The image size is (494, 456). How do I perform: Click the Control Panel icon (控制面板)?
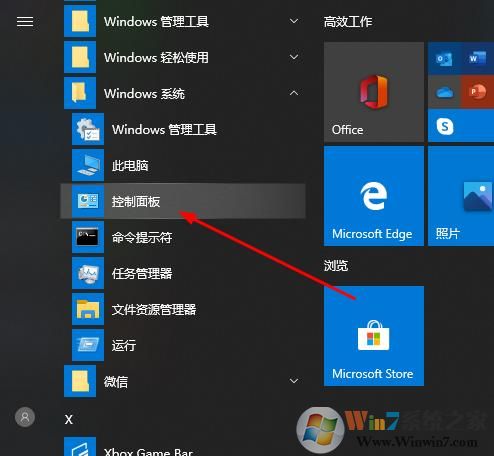[x=88, y=201]
